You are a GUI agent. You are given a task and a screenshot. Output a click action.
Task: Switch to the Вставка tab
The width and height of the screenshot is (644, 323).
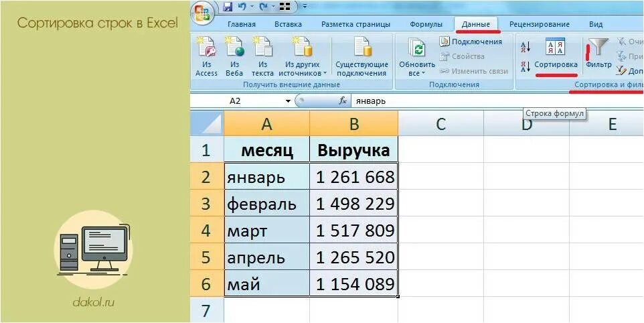pyautogui.click(x=288, y=24)
